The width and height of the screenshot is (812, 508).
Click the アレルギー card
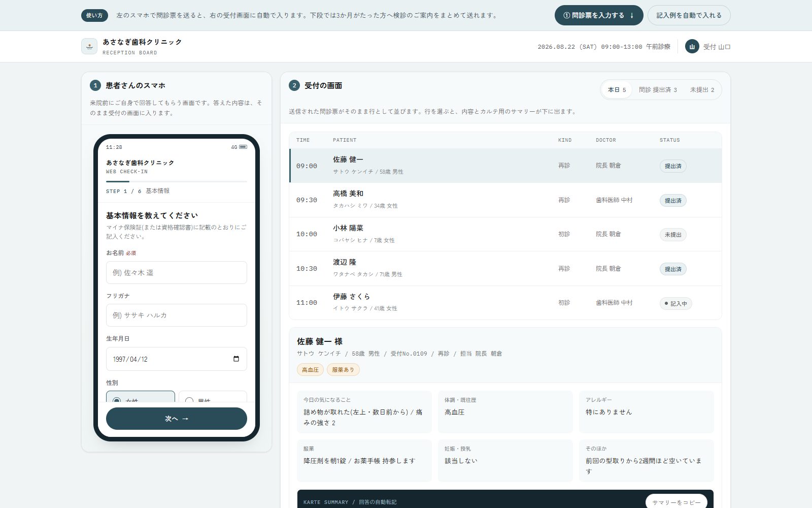[647, 412]
